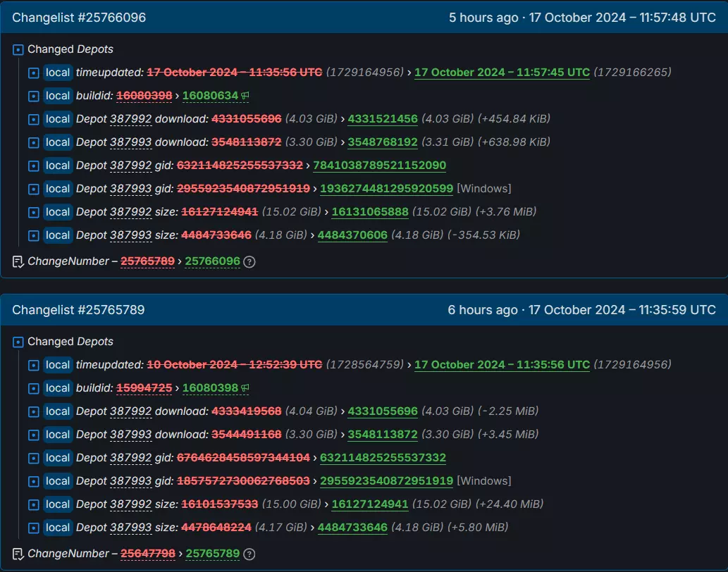The image size is (728, 572).
Task: Click old download value 4333419568
Action: (247, 411)
